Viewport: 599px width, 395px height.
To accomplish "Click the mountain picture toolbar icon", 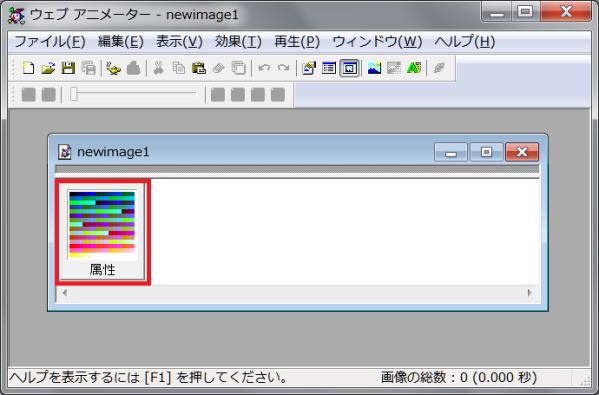I will [374, 68].
